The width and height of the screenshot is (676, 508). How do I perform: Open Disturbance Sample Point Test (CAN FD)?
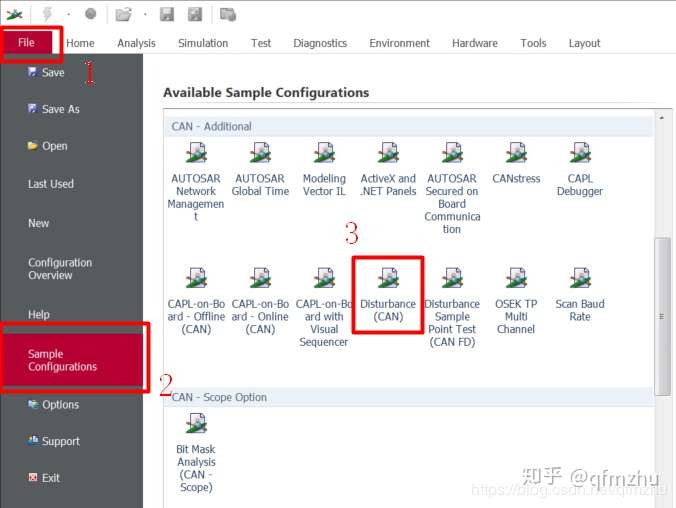coord(452,307)
